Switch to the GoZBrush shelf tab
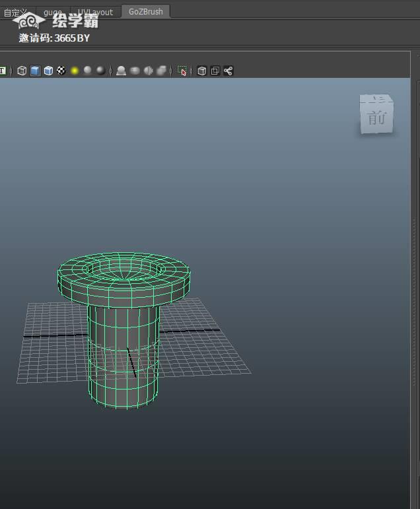This screenshot has width=420, height=509. pos(145,12)
